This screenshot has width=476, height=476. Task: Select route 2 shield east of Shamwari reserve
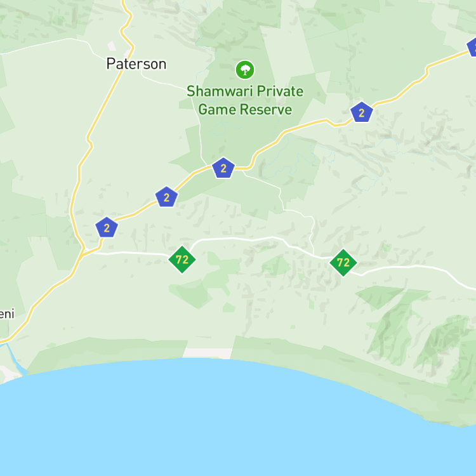(361, 112)
